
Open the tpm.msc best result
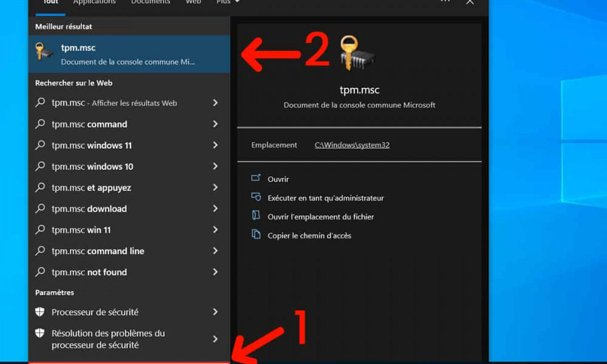point(129,54)
